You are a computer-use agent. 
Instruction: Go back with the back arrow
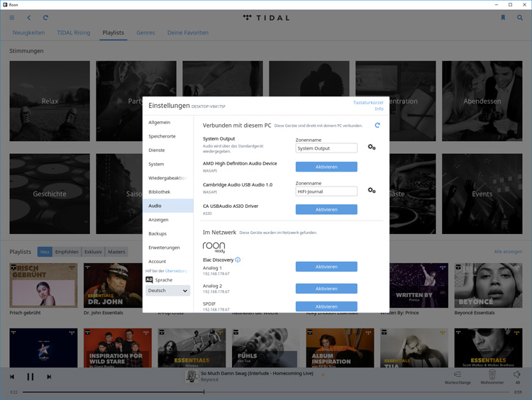click(x=29, y=18)
